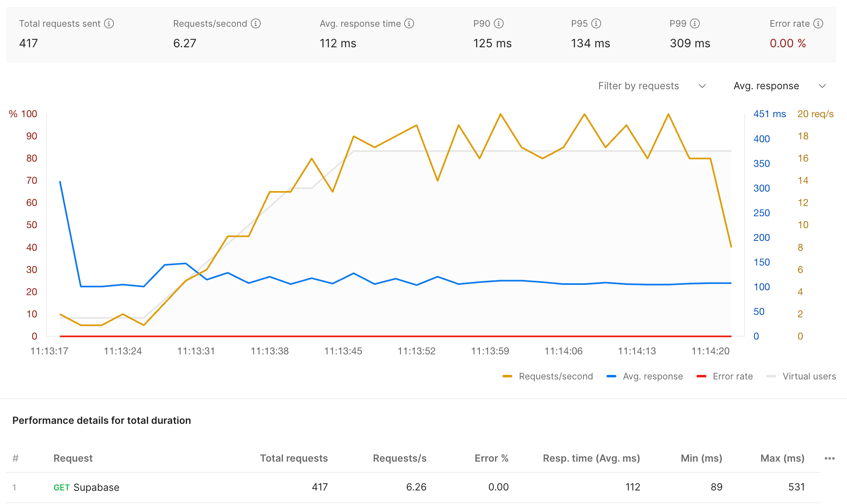Click the 112 ms average response value
847x504 pixels.
pos(338,43)
